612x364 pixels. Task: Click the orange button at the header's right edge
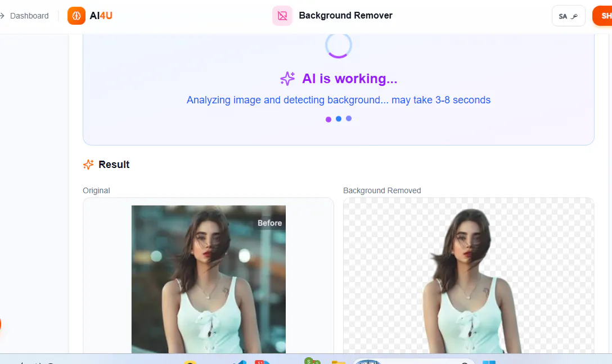coord(602,16)
